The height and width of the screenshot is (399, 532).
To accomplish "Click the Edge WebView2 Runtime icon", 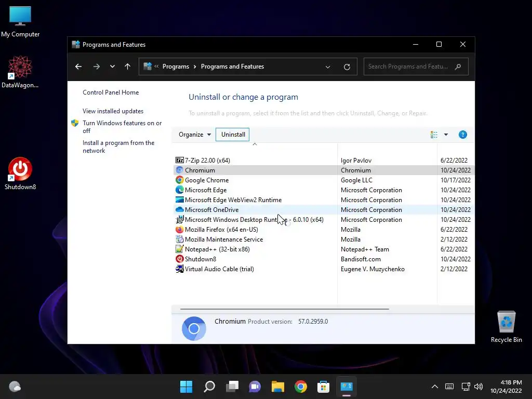I will point(179,199).
